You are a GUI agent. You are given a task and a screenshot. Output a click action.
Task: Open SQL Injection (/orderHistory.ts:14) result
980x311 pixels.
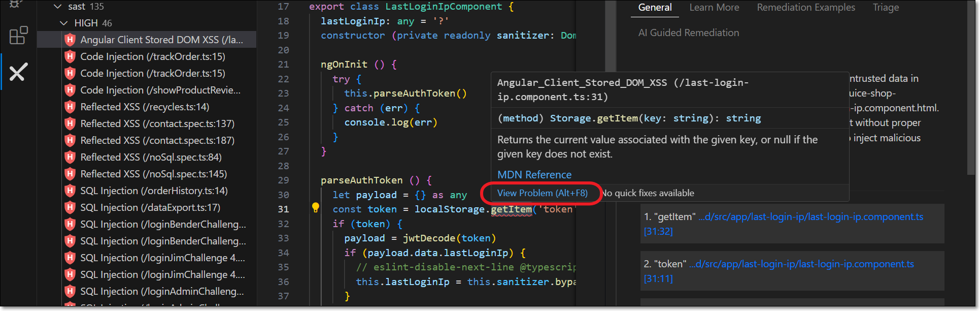pyautogui.click(x=154, y=191)
